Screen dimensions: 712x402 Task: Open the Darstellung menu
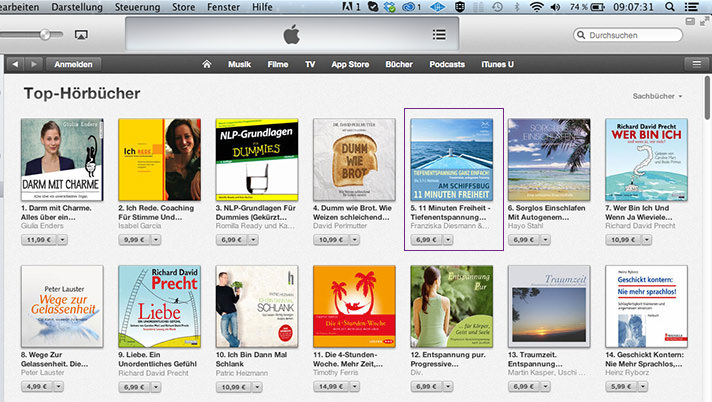[77, 7]
